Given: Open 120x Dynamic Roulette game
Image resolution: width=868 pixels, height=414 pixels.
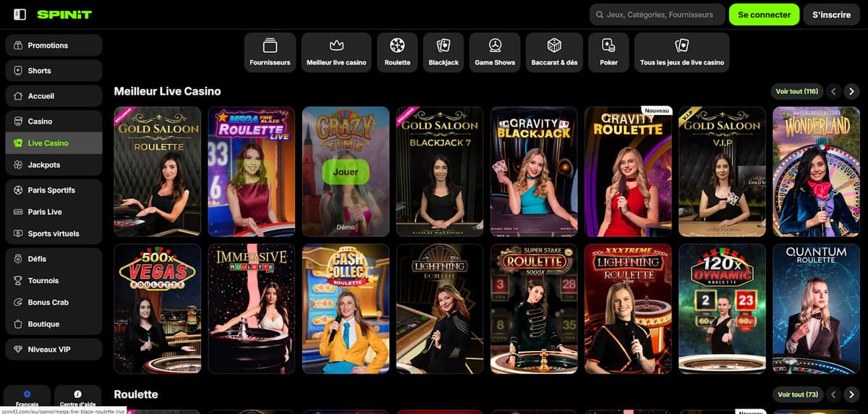Looking at the screenshot, I should pos(722,308).
